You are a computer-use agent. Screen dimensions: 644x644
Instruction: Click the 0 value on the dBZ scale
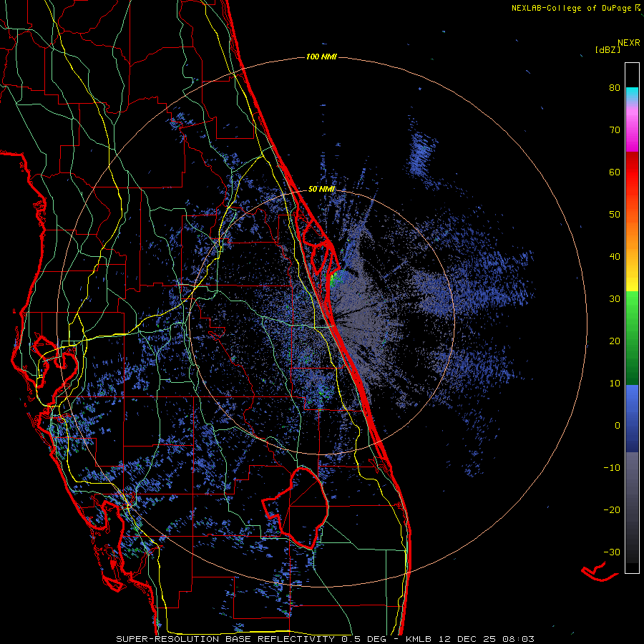pos(618,426)
